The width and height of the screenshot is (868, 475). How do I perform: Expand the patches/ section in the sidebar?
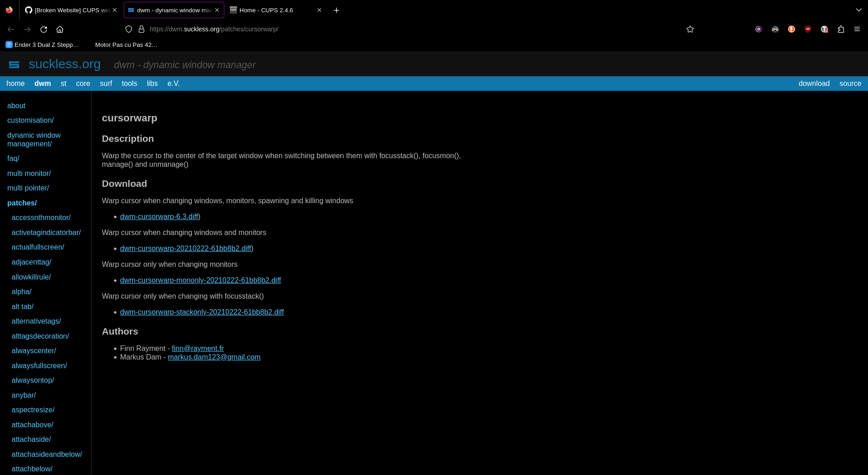coord(22,203)
